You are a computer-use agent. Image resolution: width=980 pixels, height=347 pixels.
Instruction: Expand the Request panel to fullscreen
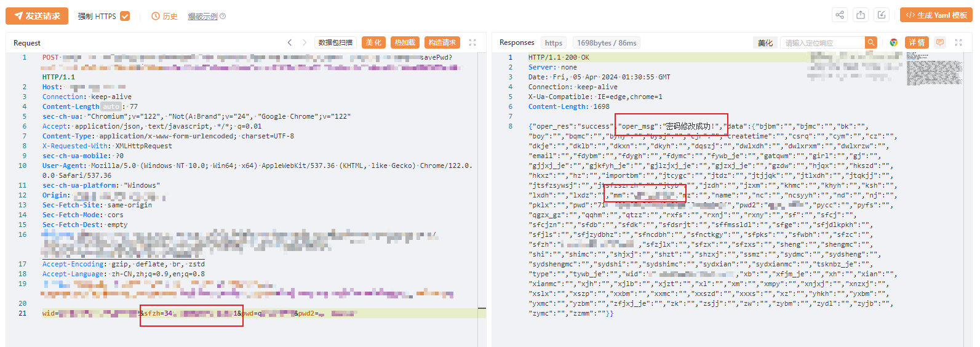[x=472, y=42]
